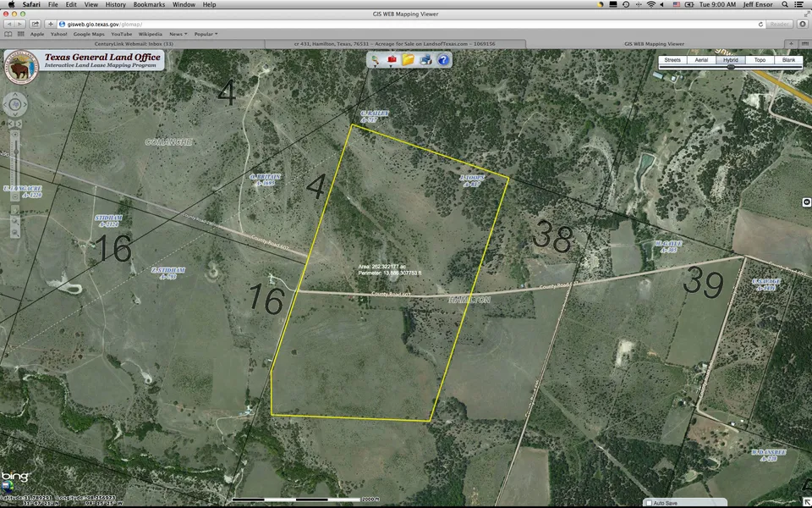Pan map east with compass right arrow
The image size is (812, 508).
click(25, 104)
